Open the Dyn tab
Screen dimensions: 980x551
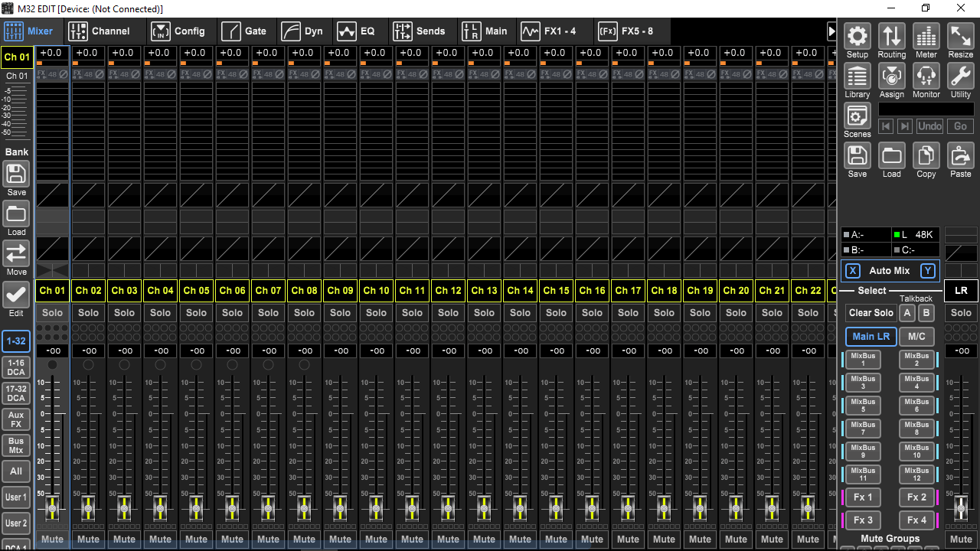[303, 31]
